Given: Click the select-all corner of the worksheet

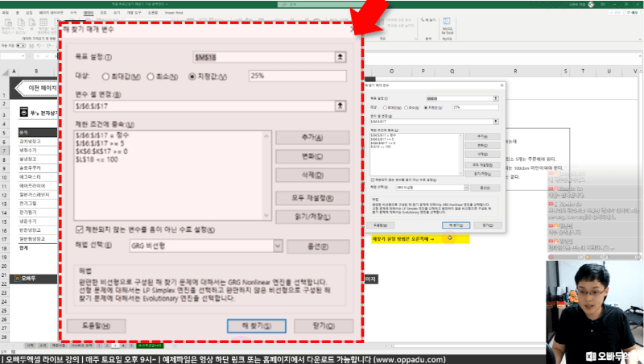Looking at the screenshot, I should point(5,72).
